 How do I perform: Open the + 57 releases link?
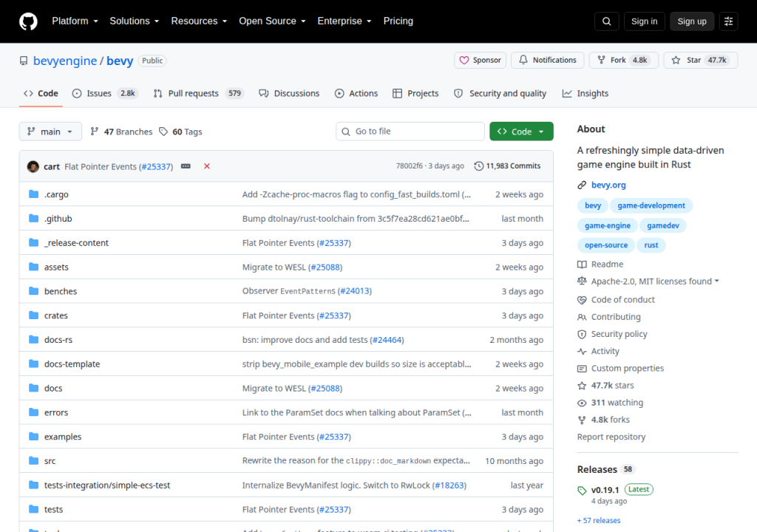point(599,520)
